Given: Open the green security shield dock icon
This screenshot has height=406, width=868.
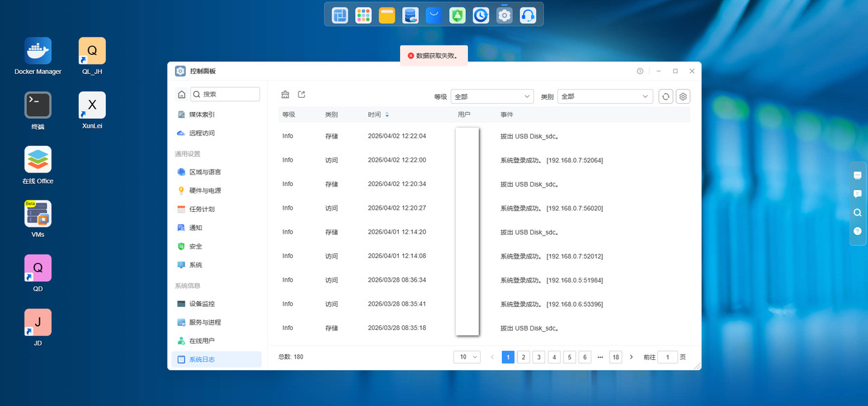Looking at the screenshot, I should click(x=458, y=15).
